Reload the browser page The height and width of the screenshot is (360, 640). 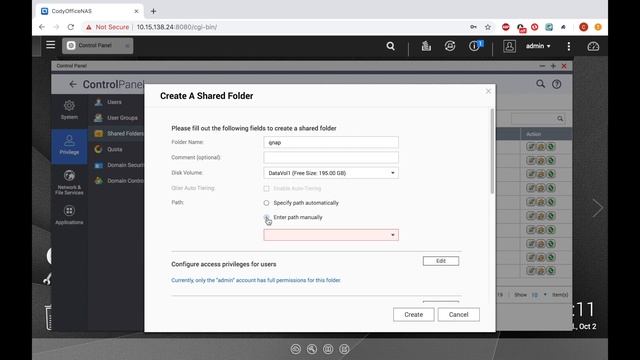click(71, 27)
